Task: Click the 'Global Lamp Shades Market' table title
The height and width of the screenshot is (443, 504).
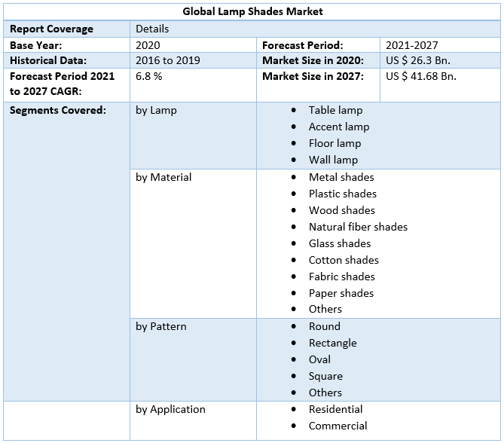Action: [252, 11]
